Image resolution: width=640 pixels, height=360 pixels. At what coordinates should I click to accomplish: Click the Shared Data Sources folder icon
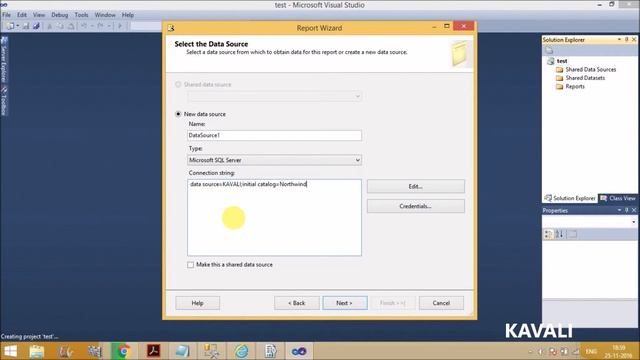560,70
